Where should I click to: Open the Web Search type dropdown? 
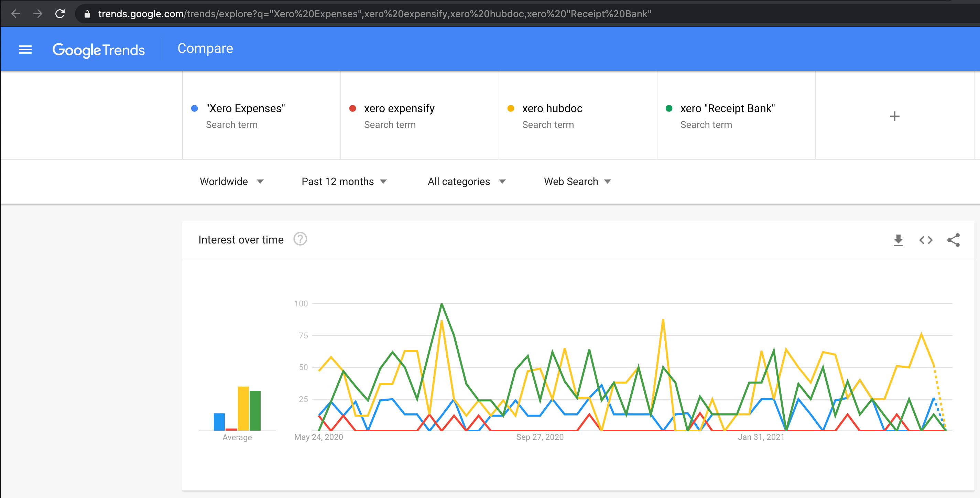[577, 182]
